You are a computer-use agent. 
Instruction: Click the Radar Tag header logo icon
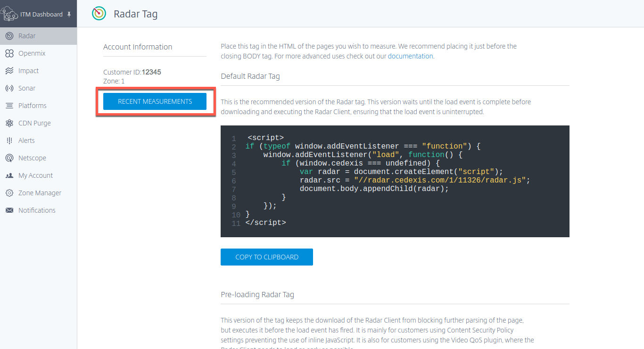coord(99,14)
